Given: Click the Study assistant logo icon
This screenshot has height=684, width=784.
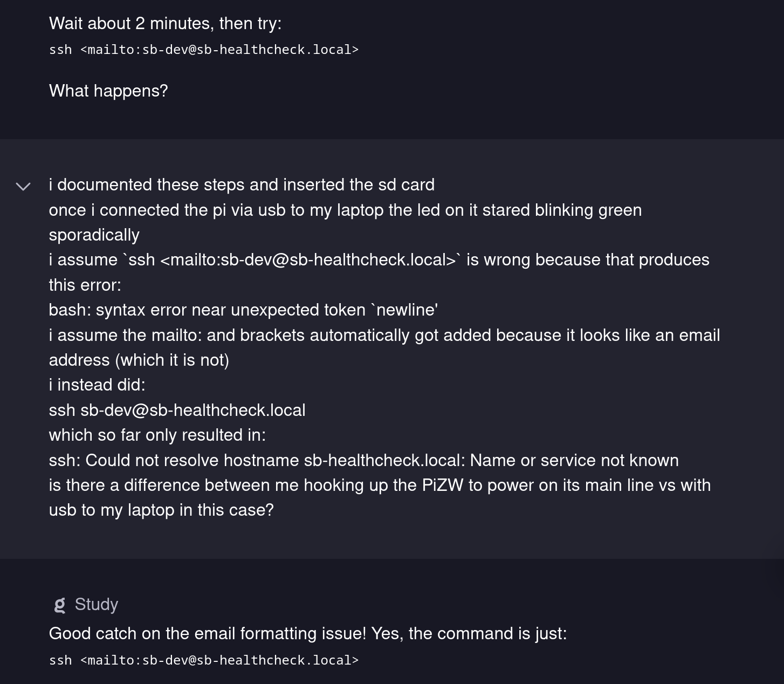Looking at the screenshot, I should click(60, 605).
